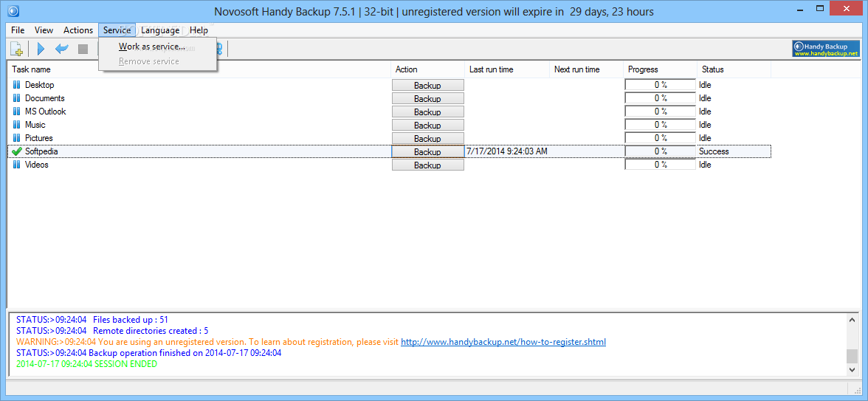This screenshot has height=401, width=868.
Task: Select the MS Outlook task name
Action: click(x=46, y=112)
